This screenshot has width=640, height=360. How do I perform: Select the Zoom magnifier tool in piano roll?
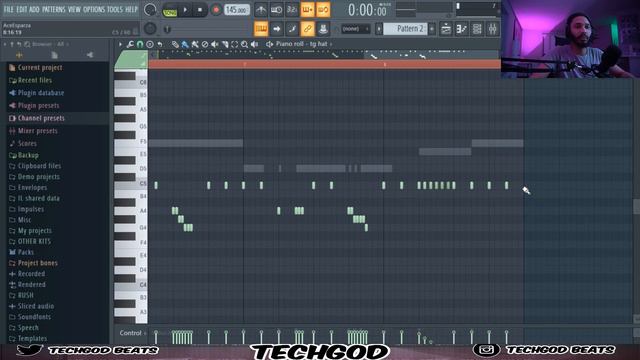click(x=244, y=44)
